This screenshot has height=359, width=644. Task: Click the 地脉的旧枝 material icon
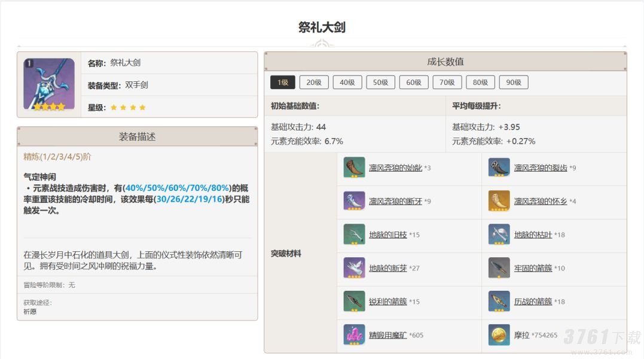(x=354, y=235)
